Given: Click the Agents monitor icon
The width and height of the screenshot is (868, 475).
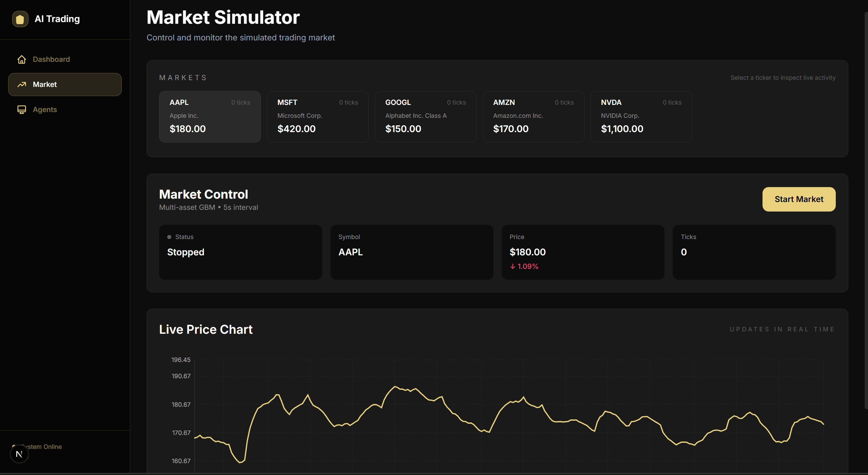Looking at the screenshot, I should [x=22, y=110].
